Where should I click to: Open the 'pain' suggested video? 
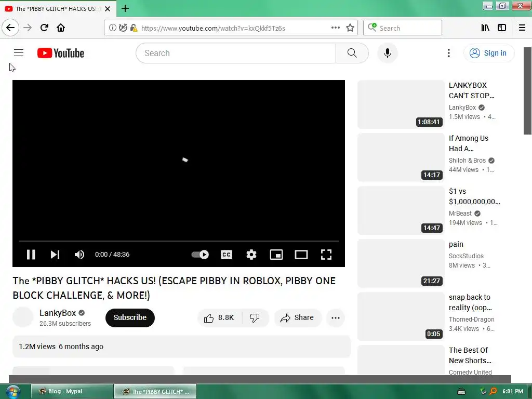coord(456,244)
